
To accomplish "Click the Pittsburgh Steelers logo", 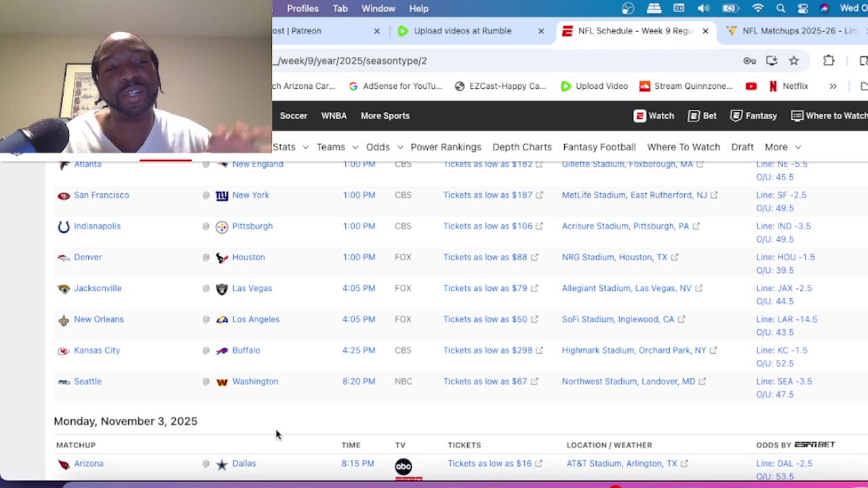I will coord(222,226).
